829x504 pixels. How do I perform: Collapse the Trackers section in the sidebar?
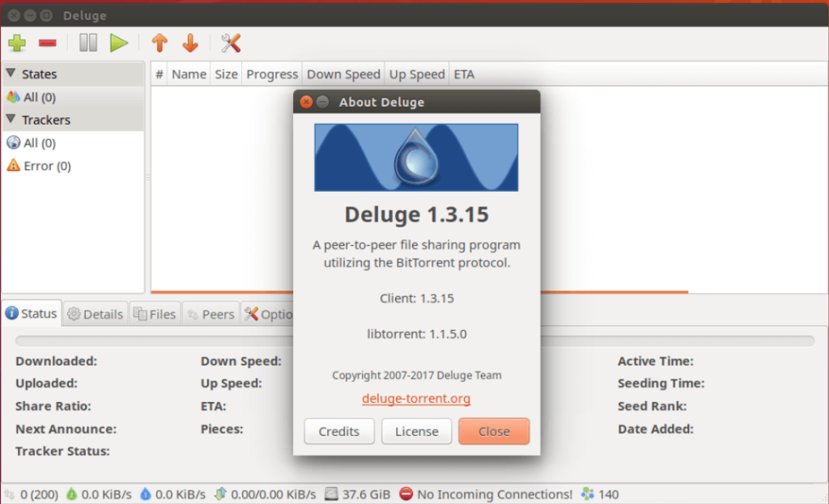tap(11, 120)
